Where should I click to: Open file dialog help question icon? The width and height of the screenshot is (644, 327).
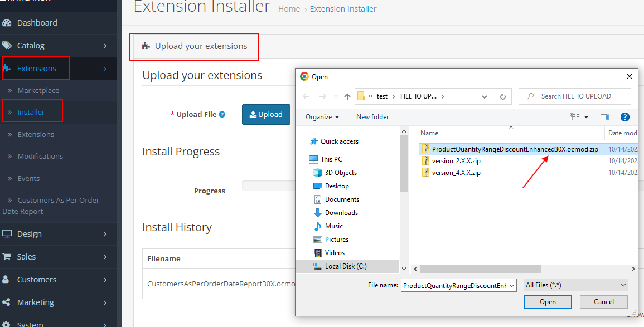pos(625,117)
